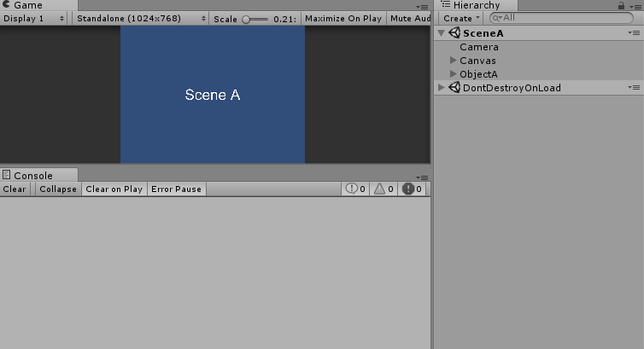This screenshot has height=349, width=644.
Task: Toggle Clear on Play option
Action: [x=114, y=189]
